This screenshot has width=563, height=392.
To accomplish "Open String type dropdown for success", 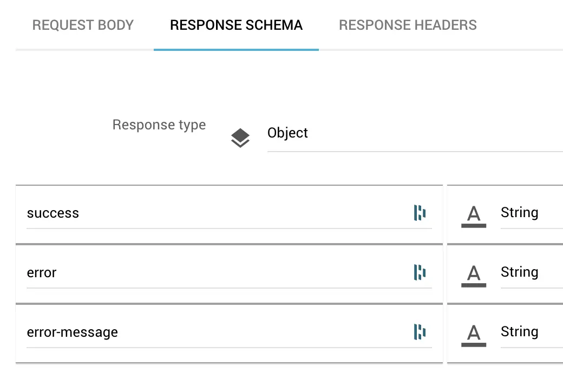I will coord(531,213).
